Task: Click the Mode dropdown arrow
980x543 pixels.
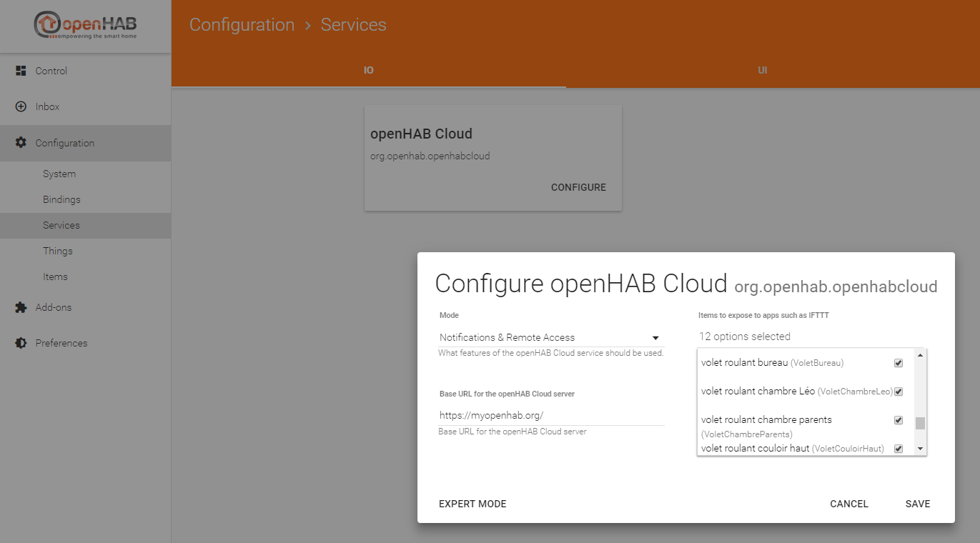Action: tap(655, 338)
